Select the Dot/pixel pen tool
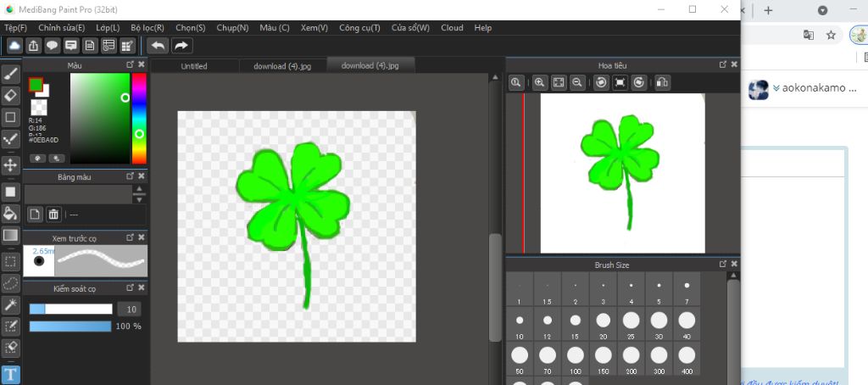 [x=10, y=139]
